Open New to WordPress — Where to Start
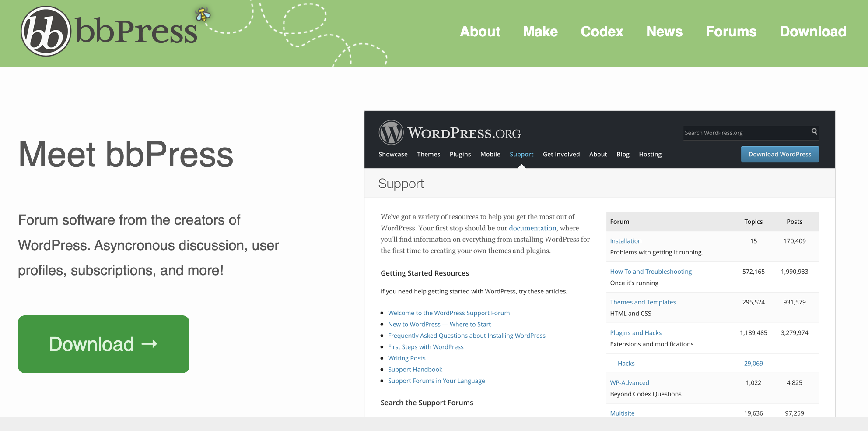This screenshot has height=431, width=868. [439, 324]
